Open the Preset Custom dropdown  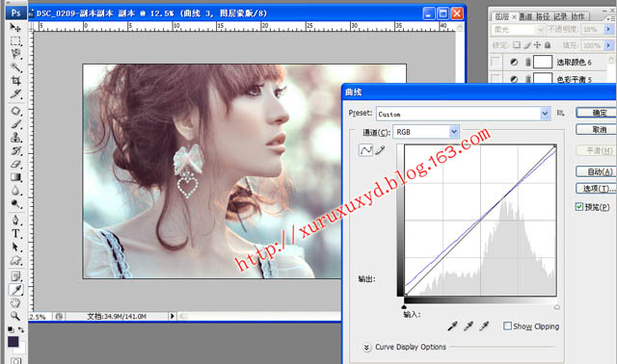pos(545,114)
